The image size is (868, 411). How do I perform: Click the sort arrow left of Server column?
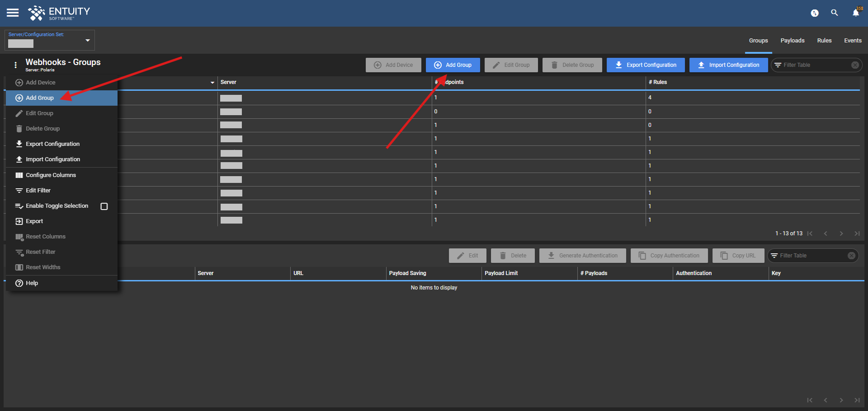(x=212, y=83)
